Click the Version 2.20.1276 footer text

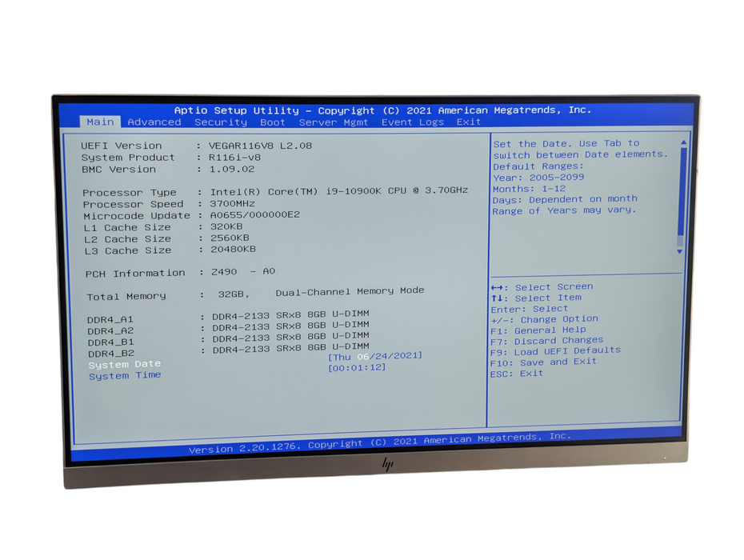click(244, 448)
